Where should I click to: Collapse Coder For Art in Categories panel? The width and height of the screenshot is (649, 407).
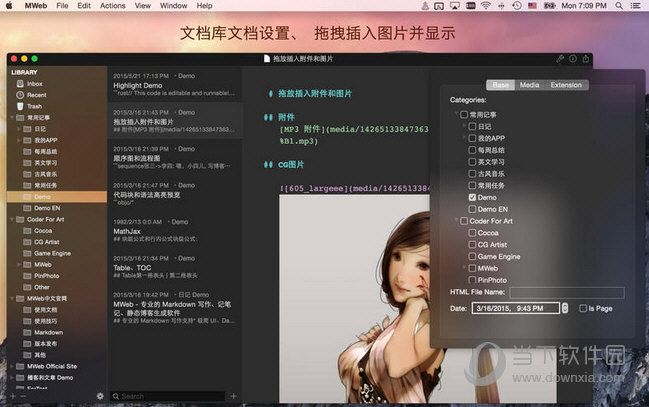pyautogui.click(x=457, y=220)
